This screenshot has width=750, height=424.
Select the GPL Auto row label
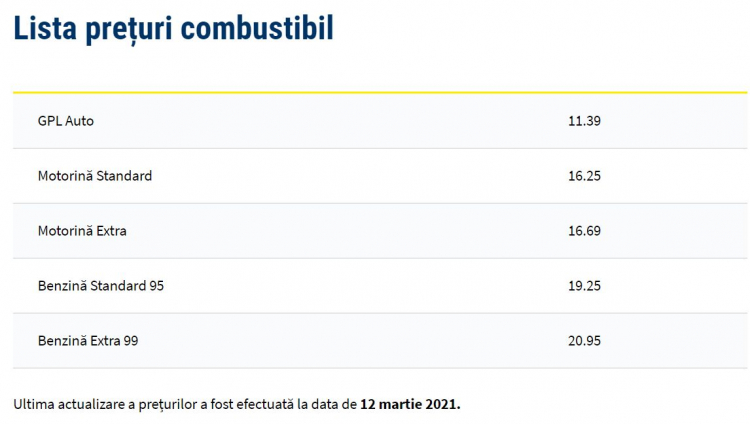click(x=66, y=121)
